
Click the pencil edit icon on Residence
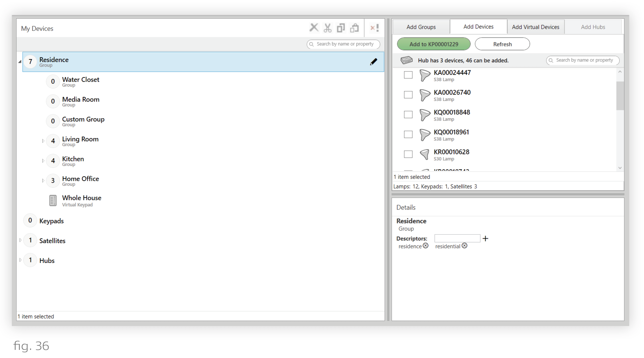(373, 62)
